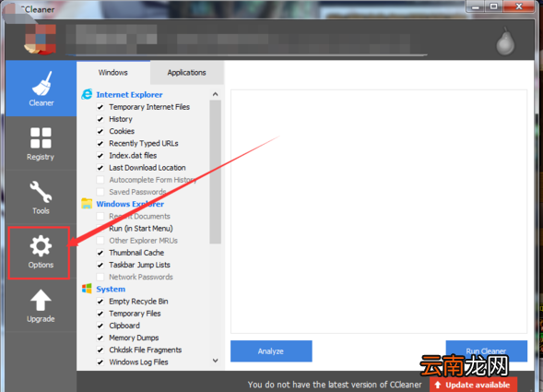Click the Internet Explorer logo icon

pyautogui.click(x=87, y=94)
